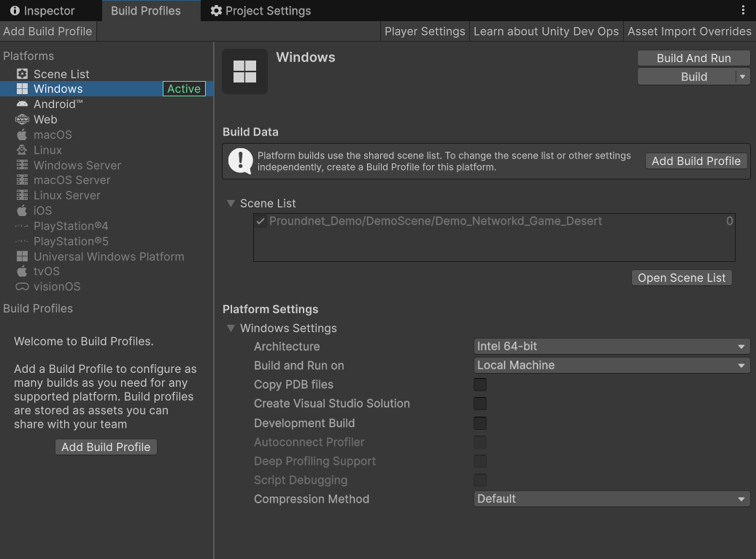Click Add Build Profile below the welcome text

(x=106, y=447)
